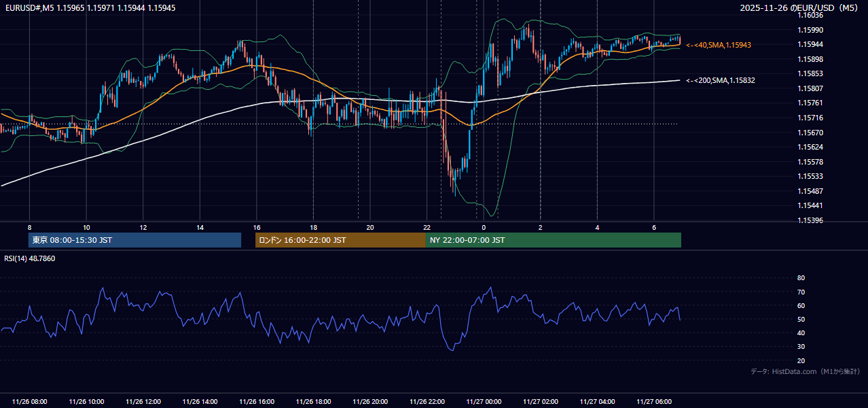Screen dimensions: 868x408
Task: Select the 200 SMA label reading 1.15832
Action: point(721,80)
